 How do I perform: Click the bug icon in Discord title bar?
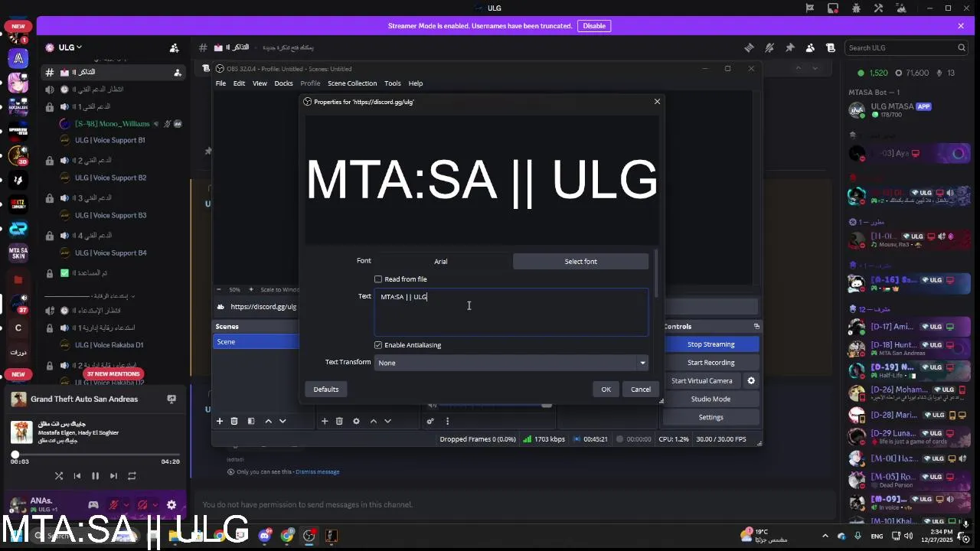coord(856,8)
